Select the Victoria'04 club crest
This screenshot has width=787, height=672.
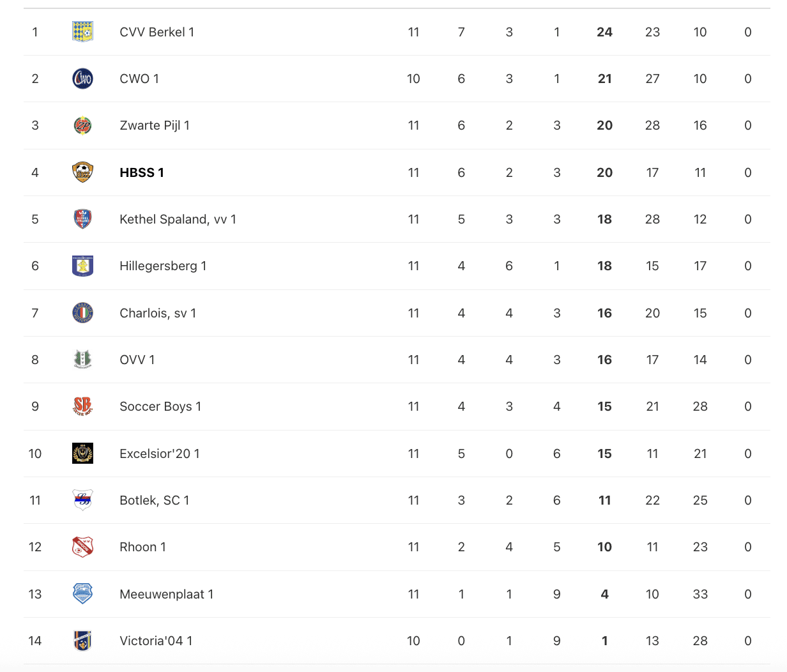point(82,641)
